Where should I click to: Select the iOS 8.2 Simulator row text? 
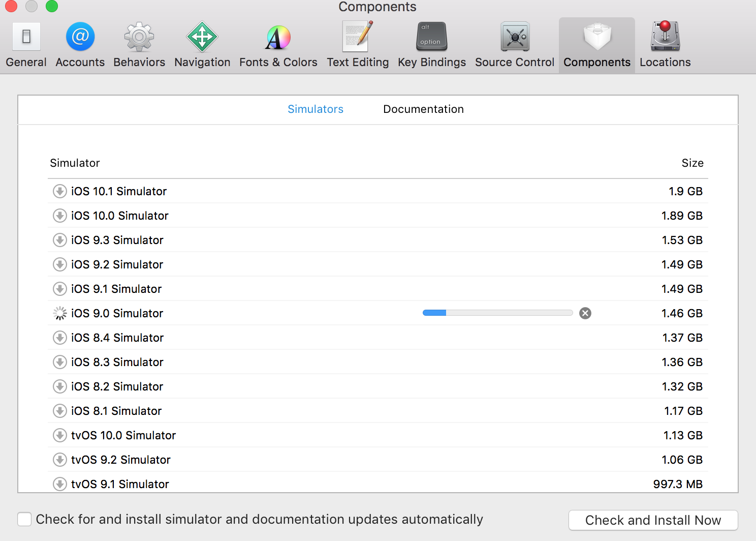coord(117,387)
